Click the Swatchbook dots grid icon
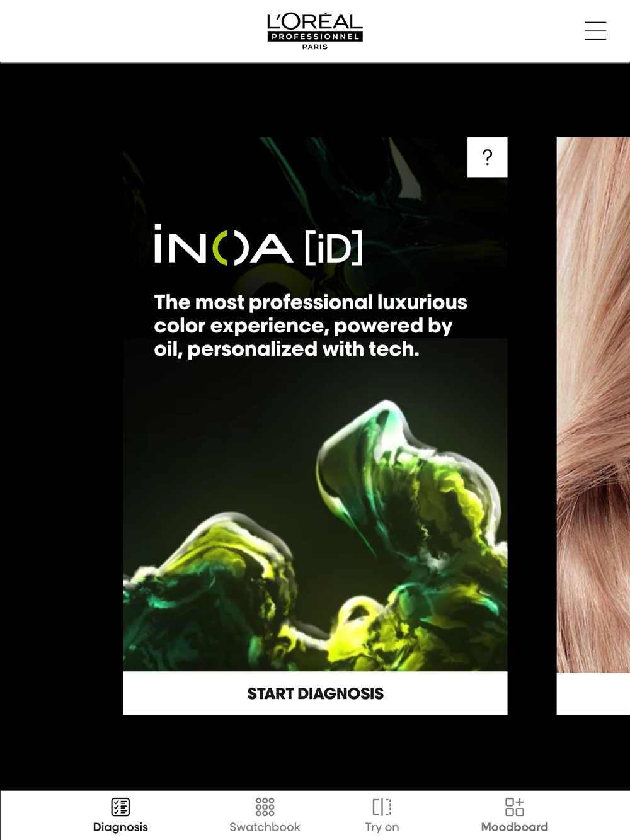This screenshot has height=840, width=630. tap(265, 807)
